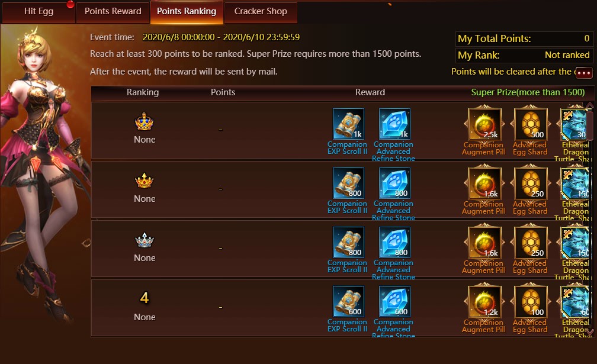
Task: Click the ranking list scroll-up arrow
Action: coord(589,105)
